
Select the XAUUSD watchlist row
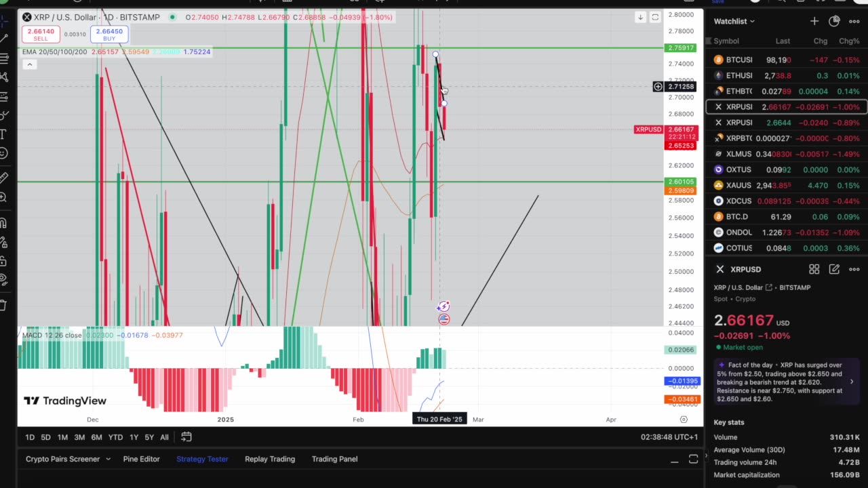point(787,185)
